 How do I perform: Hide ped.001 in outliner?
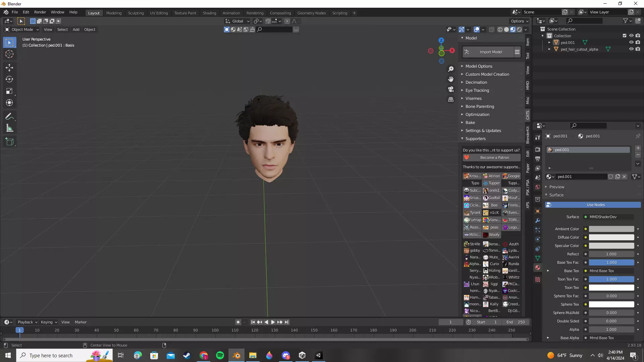click(631, 43)
